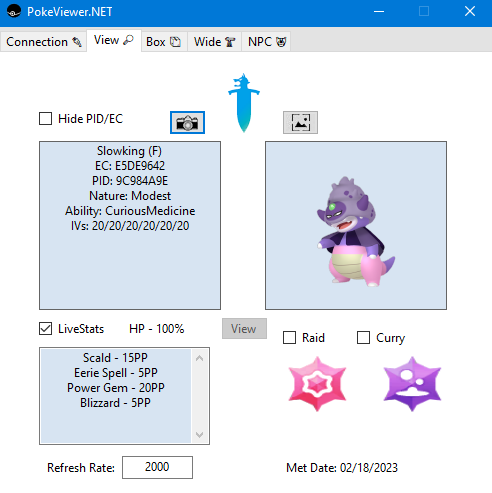Click the pink Fairy tera type icon
The width and height of the screenshot is (492, 493).
tap(317, 384)
